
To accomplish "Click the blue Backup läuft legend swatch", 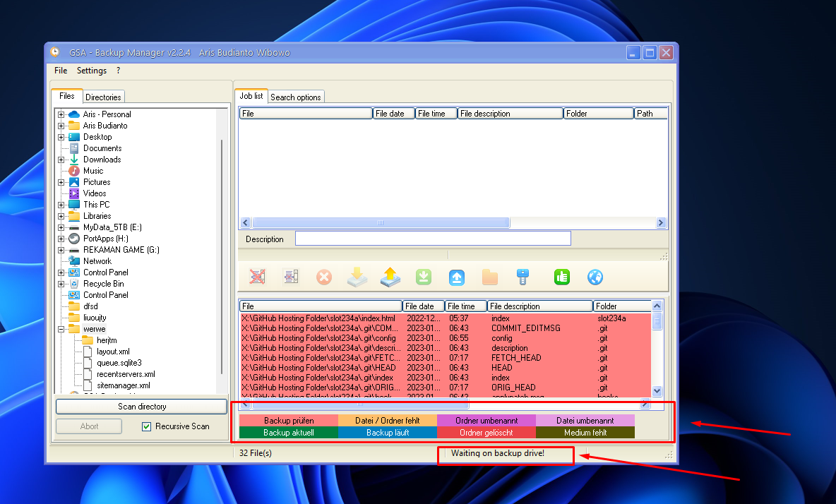I will [x=388, y=433].
